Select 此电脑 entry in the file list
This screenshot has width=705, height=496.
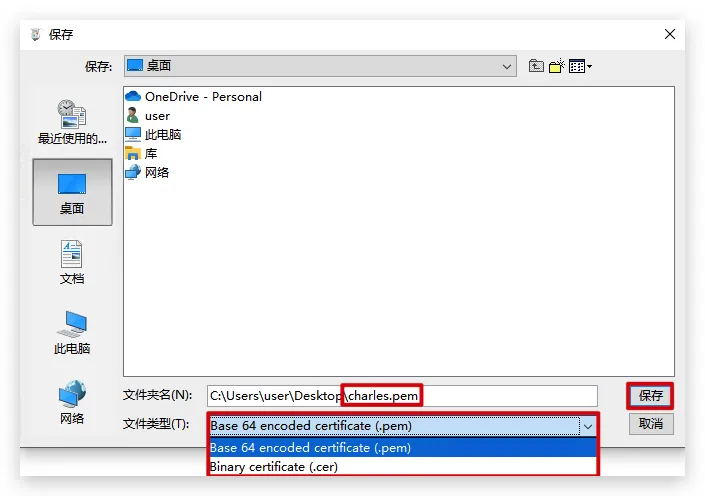click(x=162, y=135)
